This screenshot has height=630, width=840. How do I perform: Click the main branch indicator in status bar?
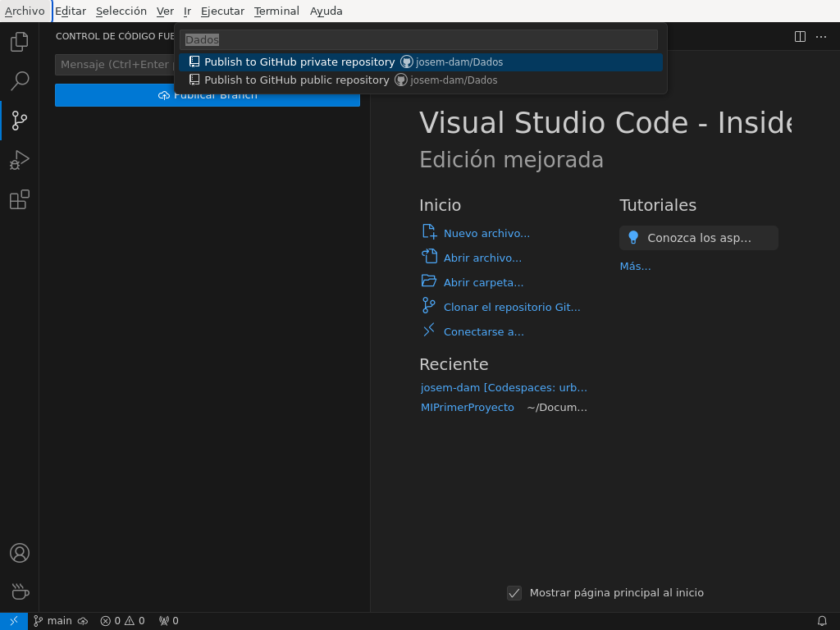click(52, 621)
